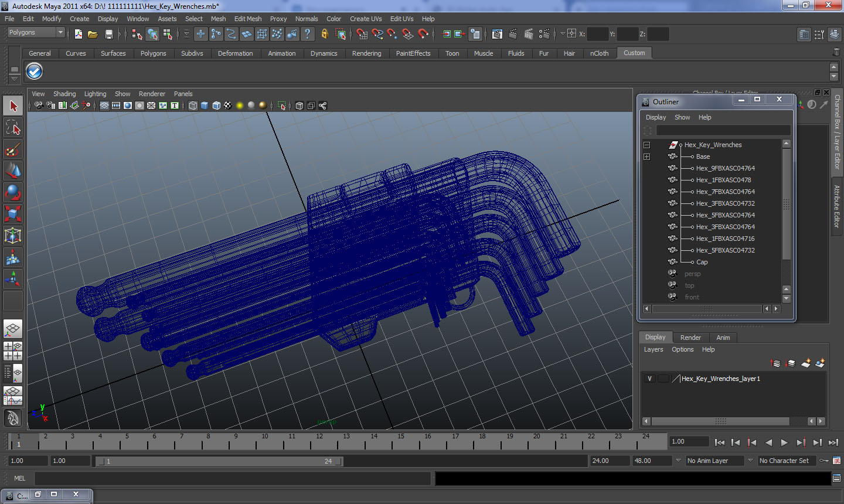Collapse the Hex_Key_Wrenches group in Outliner

(x=647, y=145)
